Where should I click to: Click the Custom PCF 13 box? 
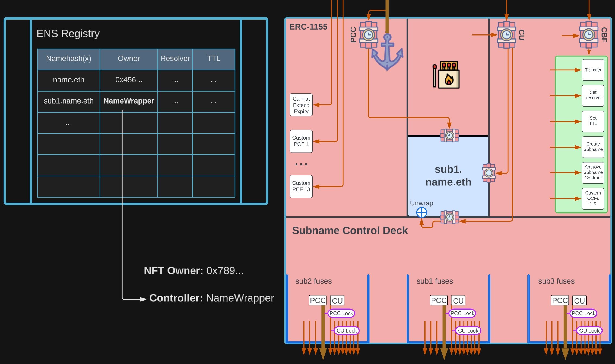click(x=301, y=186)
